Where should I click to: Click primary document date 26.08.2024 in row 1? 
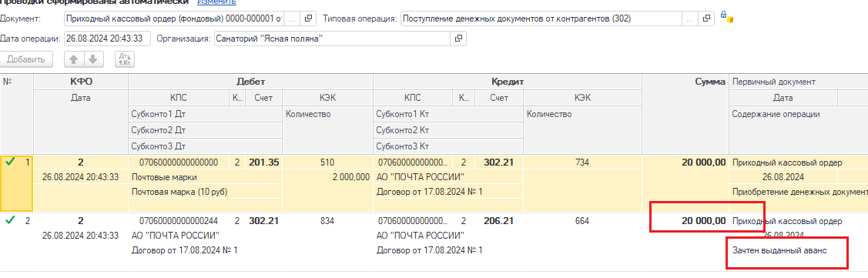click(784, 177)
